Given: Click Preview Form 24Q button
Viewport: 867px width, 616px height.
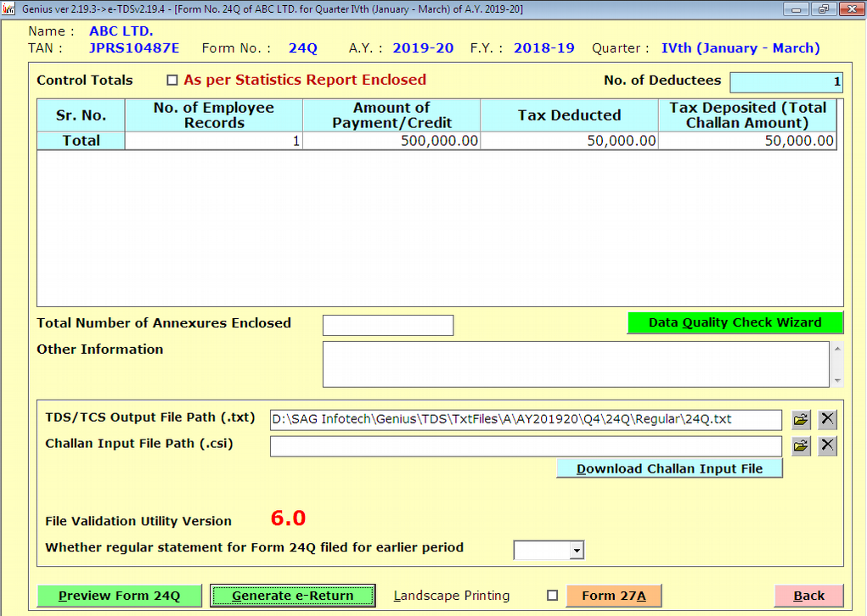Looking at the screenshot, I should tap(120, 596).
